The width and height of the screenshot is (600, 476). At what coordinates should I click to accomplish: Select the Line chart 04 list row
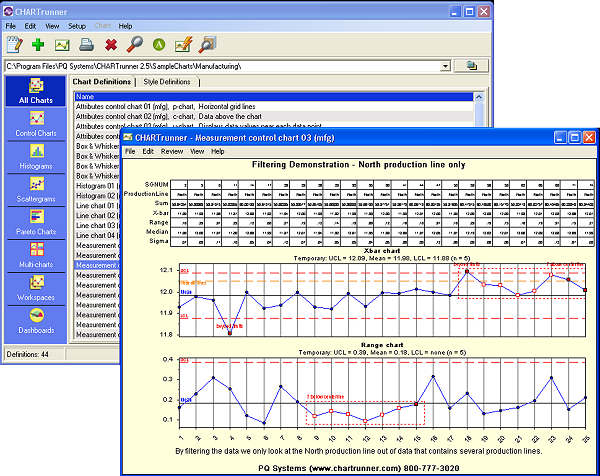pos(98,235)
